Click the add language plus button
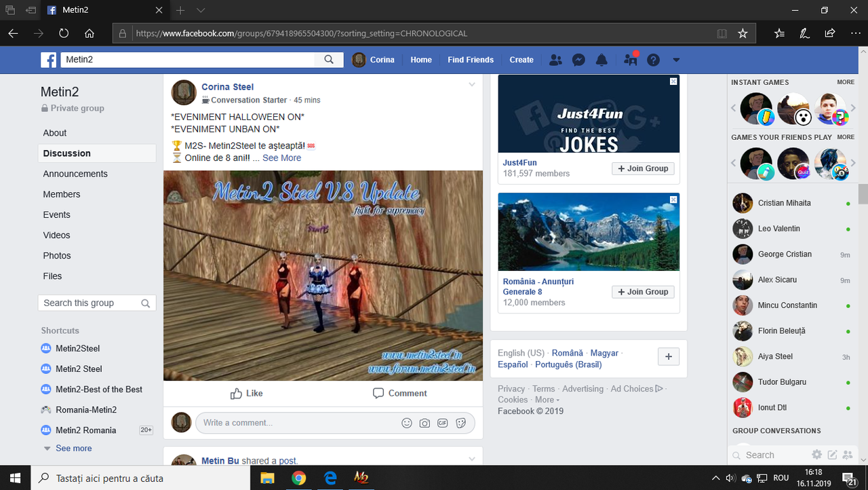This screenshot has height=490, width=868. (x=668, y=357)
